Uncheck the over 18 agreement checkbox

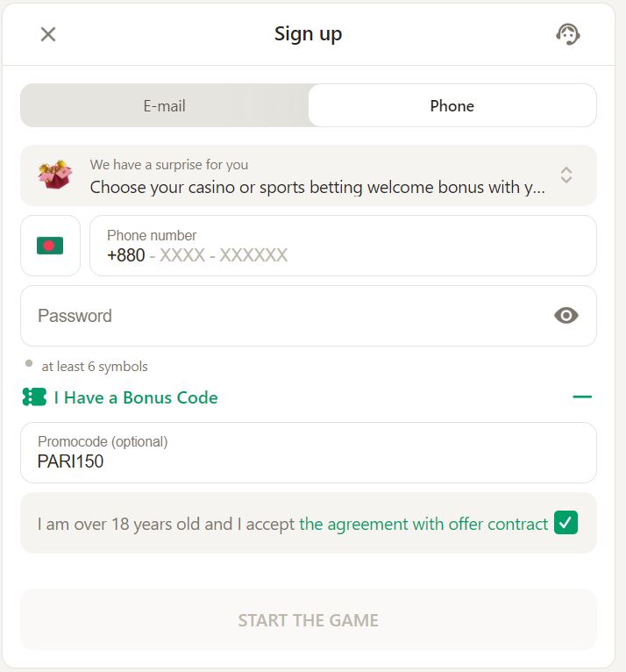tap(566, 523)
